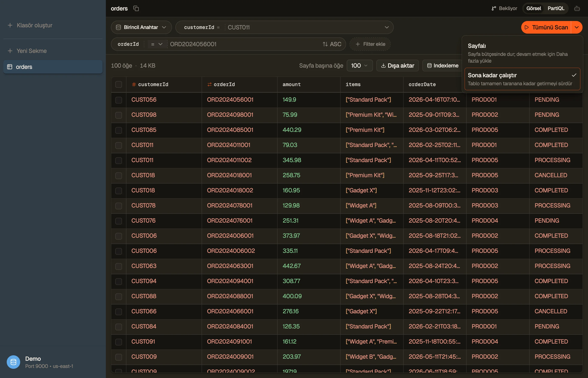Open the Sayfa başına öğe 100 dropdown
The width and height of the screenshot is (588, 378).
(360, 66)
